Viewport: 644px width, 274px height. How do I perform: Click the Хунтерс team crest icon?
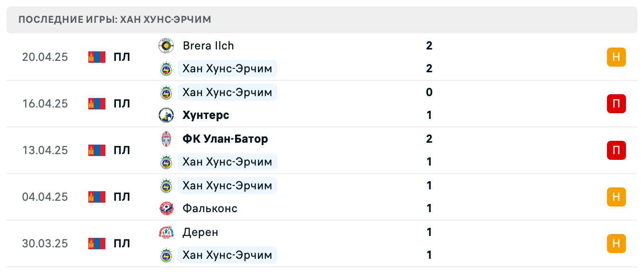click(x=166, y=115)
